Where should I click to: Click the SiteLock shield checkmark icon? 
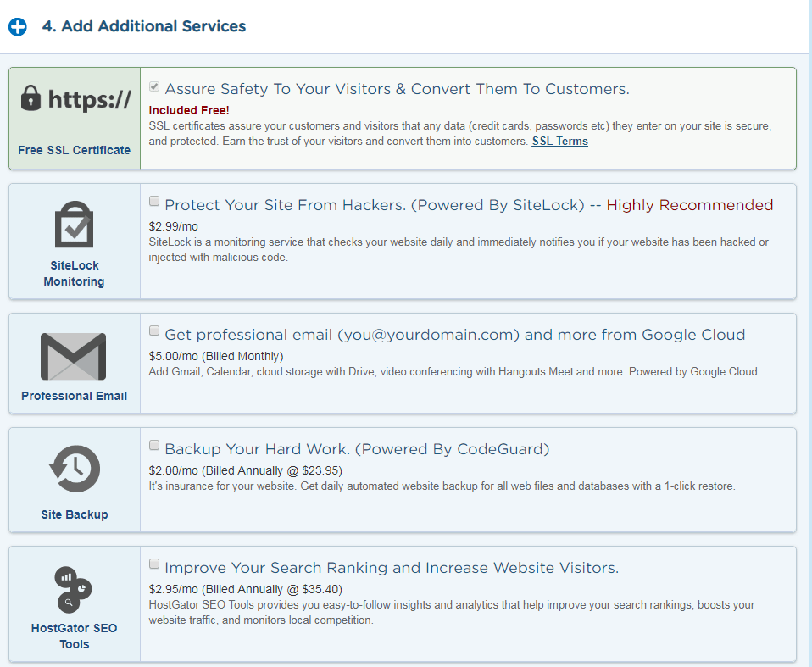pos(74,225)
